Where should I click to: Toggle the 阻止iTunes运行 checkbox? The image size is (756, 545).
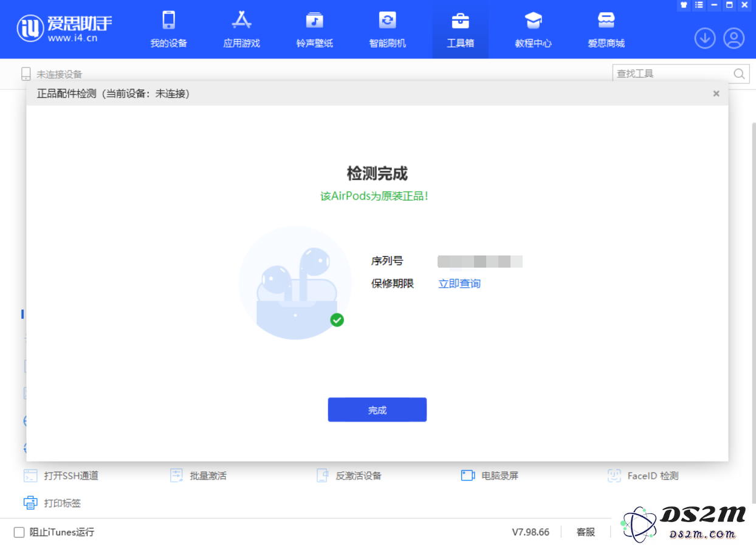point(19,532)
